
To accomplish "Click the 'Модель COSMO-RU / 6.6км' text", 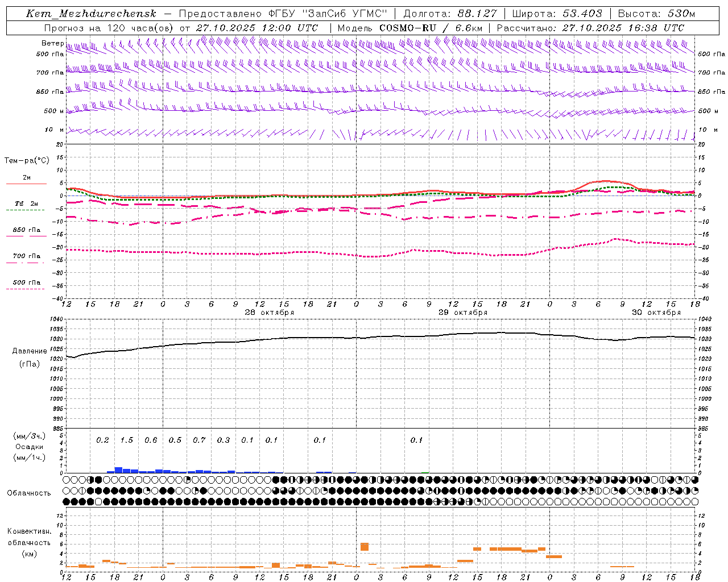I will (x=410, y=28).
